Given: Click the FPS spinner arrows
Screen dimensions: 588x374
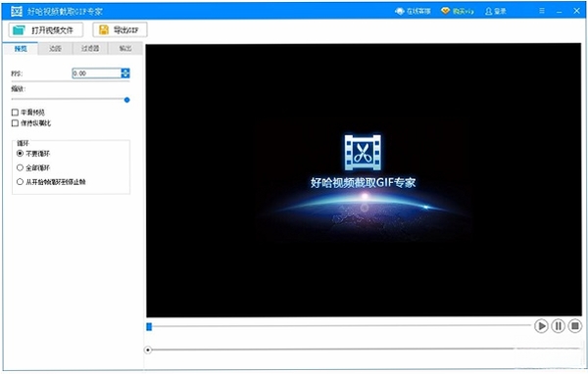Looking at the screenshot, I should point(125,73).
